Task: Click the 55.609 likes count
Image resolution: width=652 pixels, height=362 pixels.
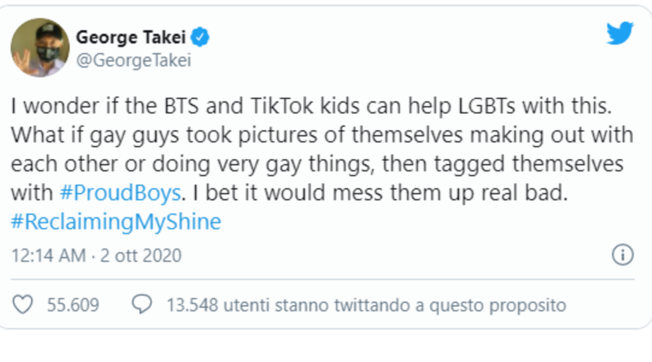Action: [x=73, y=305]
